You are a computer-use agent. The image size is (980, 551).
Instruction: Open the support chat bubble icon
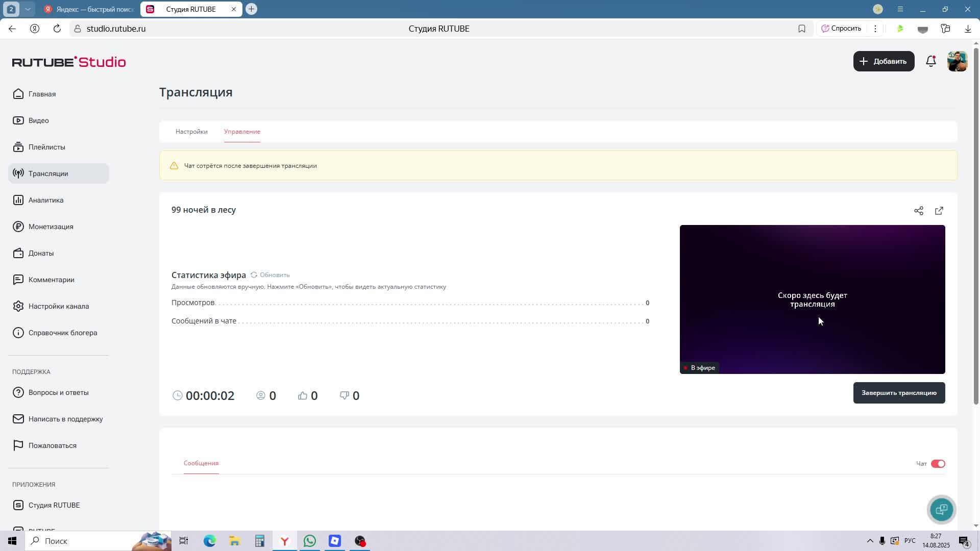(x=941, y=509)
